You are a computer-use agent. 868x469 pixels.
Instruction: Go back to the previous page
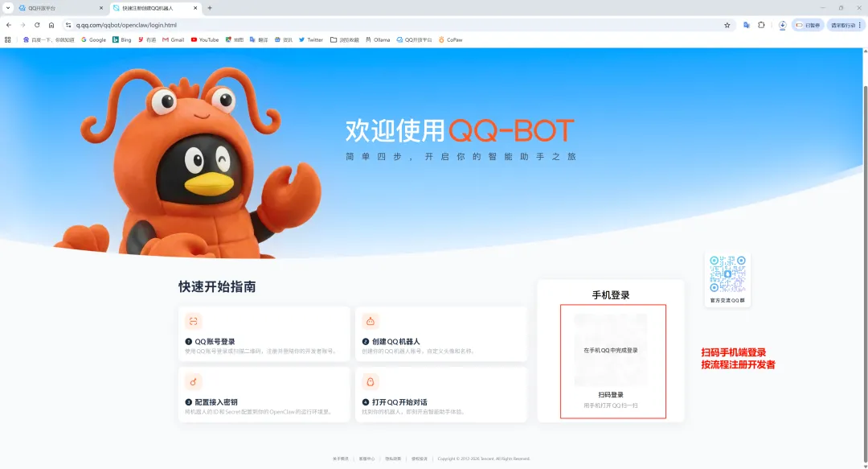(x=9, y=25)
